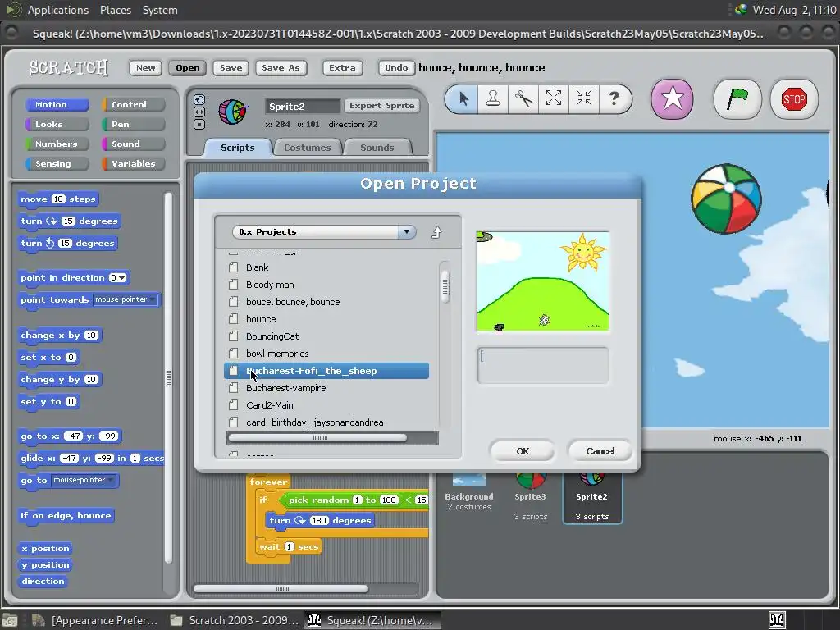Click the project preview thumbnail
Image resolution: width=840 pixels, height=630 pixels.
pyautogui.click(x=543, y=281)
